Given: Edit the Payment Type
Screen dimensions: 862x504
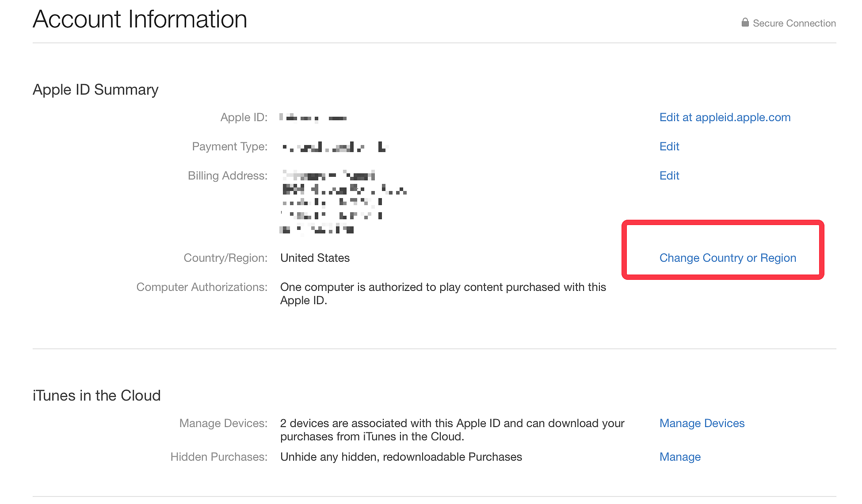Looking at the screenshot, I should 669,146.
